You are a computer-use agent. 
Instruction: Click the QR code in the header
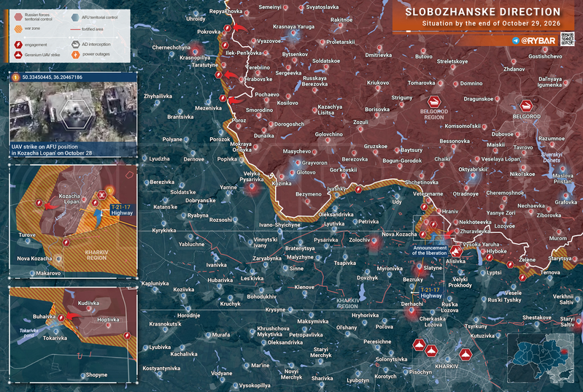tap(568, 39)
